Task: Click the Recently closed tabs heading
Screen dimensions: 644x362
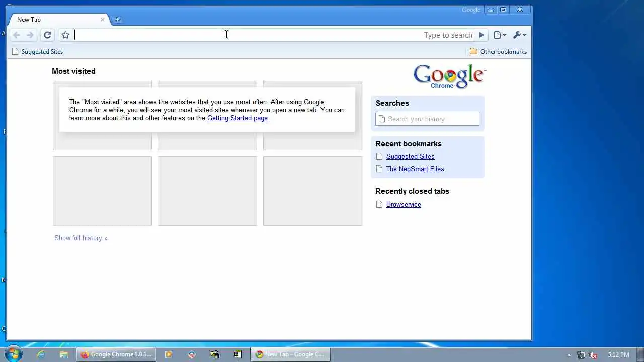Action: (412, 191)
